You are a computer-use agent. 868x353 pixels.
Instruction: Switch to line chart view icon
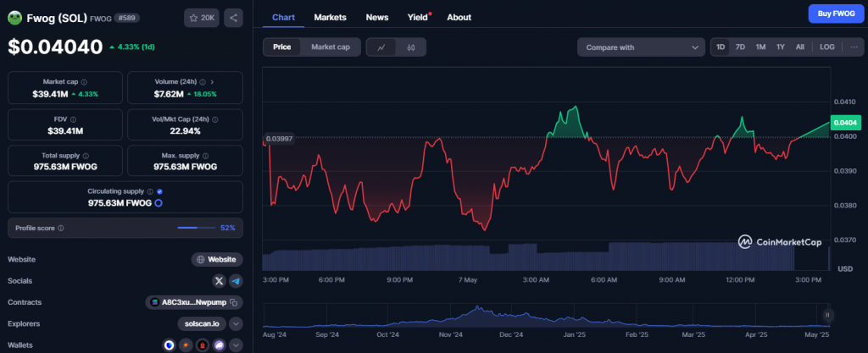tap(381, 47)
